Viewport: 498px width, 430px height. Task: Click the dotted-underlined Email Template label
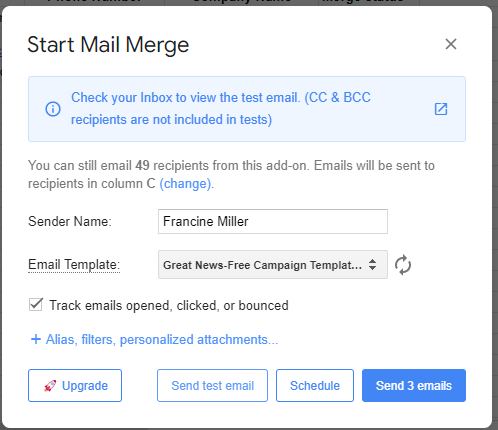(x=74, y=265)
